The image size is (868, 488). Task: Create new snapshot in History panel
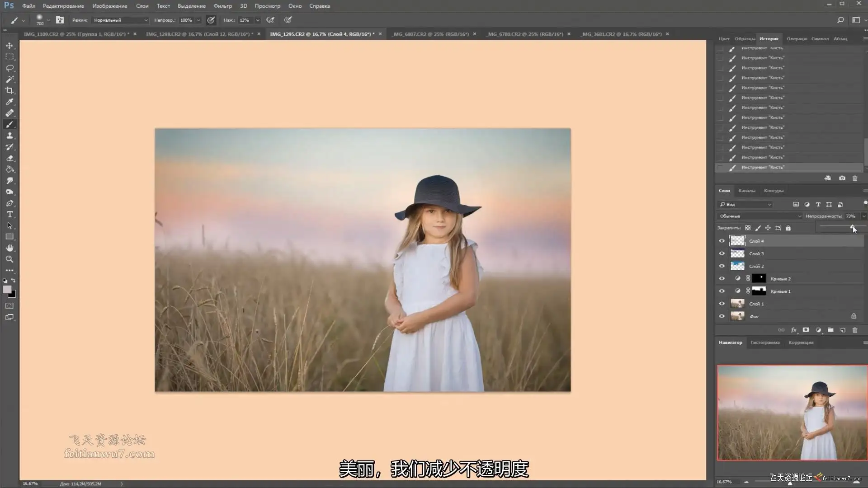842,178
